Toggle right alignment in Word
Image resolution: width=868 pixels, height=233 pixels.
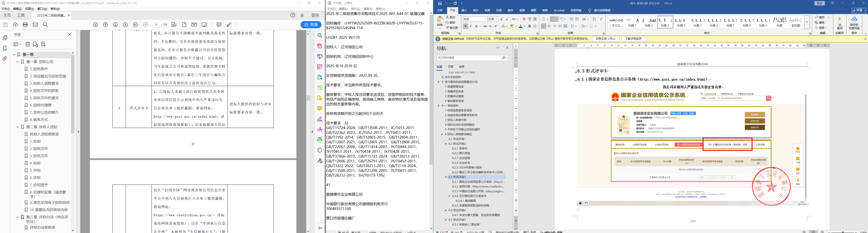pyautogui.click(x=554, y=26)
